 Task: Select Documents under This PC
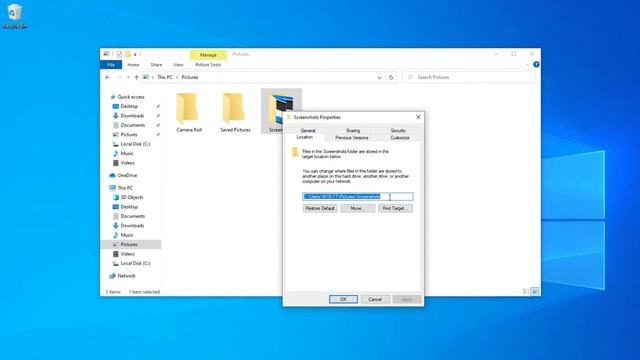(x=133, y=216)
